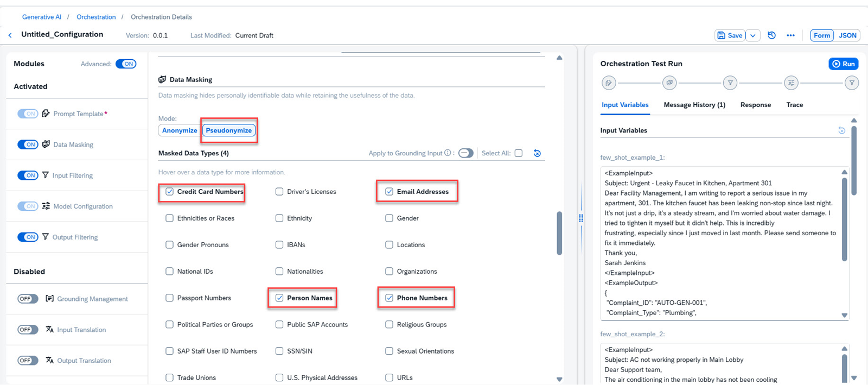Select Pseudonymize masking mode

click(228, 130)
